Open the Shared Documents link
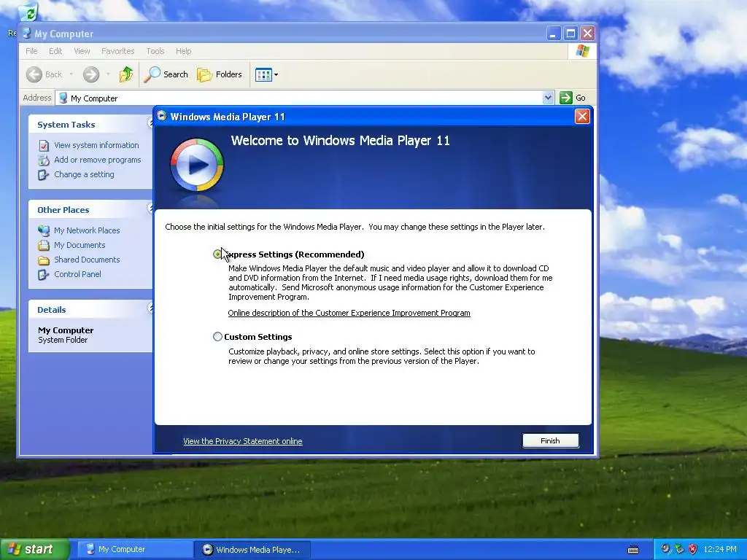The image size is (747, 560). (87, 260)
